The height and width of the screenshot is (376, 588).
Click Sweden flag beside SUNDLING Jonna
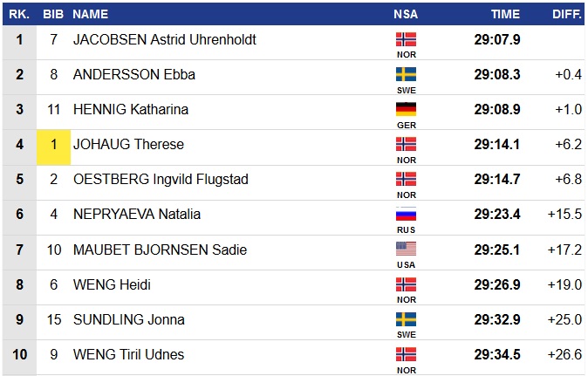coord(406,319)
